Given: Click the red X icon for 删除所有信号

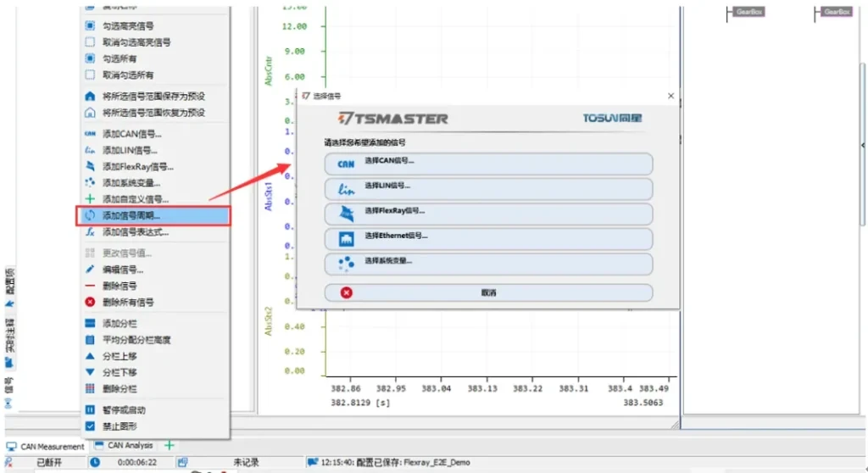Looking at the screenshot, I should [91, 302].
